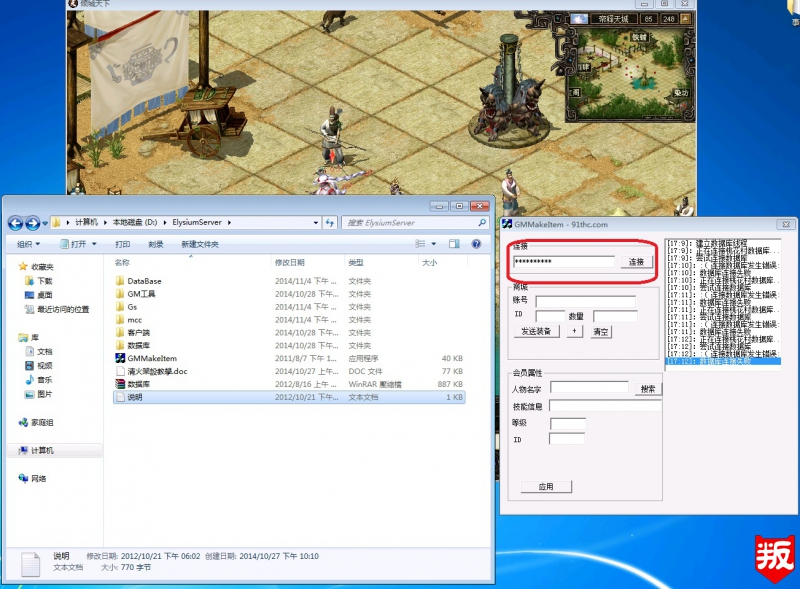Select the 客户端 folder
Screen dimensions: 800x589
point(133,332)
